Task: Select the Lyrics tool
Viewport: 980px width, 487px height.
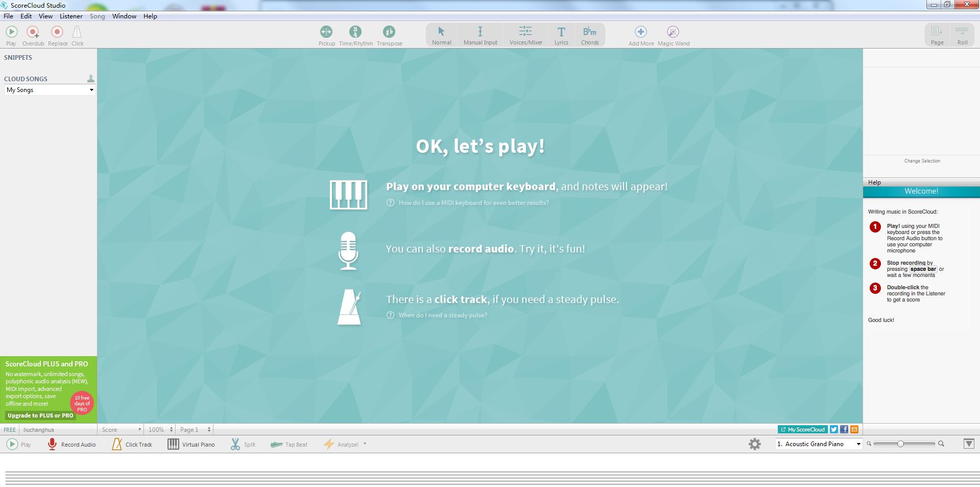Action: click(561, 35)
